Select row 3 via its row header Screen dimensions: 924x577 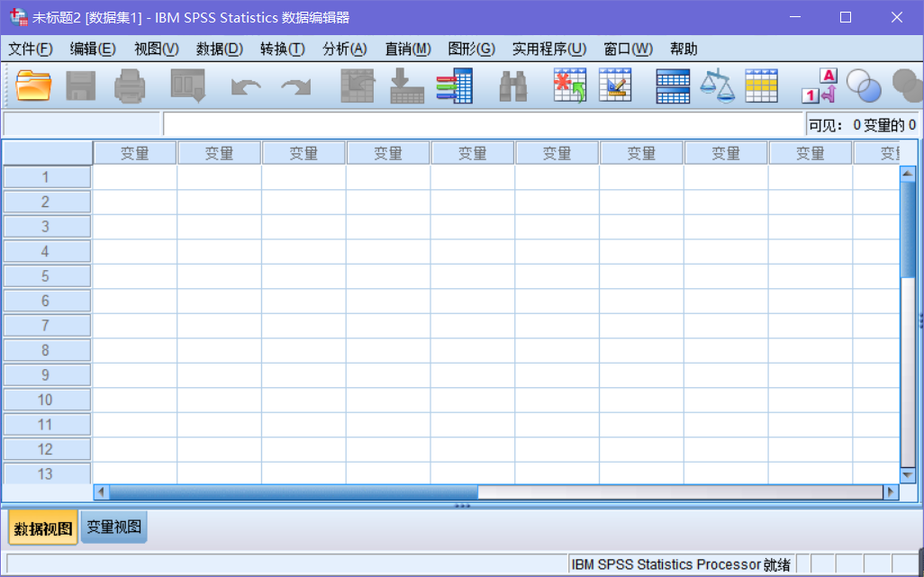pos(46,226)
